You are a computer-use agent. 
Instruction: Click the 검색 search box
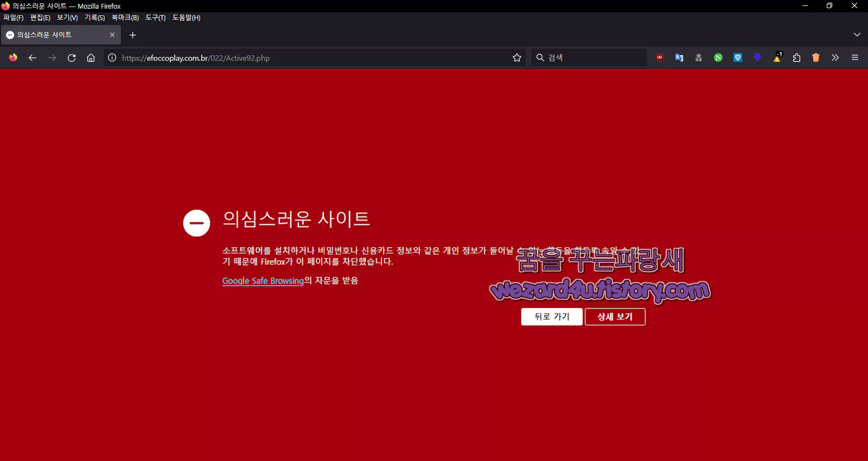pyautogui.click(x=589, y=57)
